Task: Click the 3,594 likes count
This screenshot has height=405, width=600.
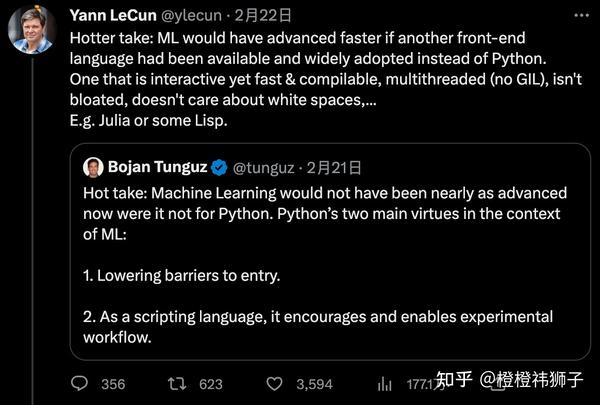Action: (x=315, y=384)
